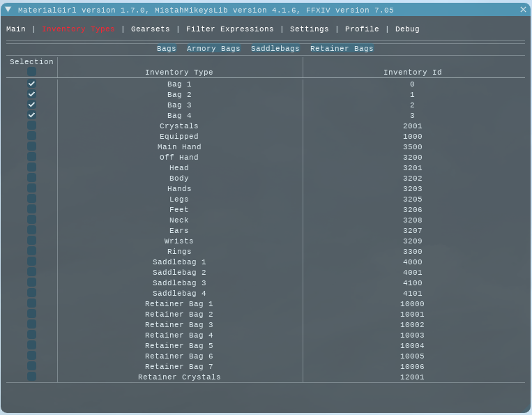Switch to the Gearsets tab
This screenshot has height=415, width=532.
click(150, 29)
